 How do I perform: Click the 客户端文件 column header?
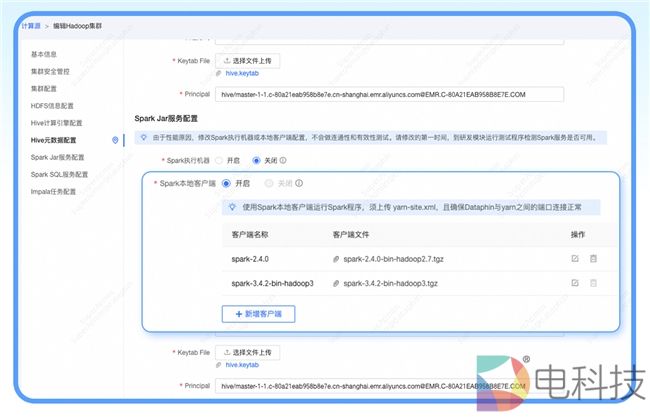click(351, 235)
